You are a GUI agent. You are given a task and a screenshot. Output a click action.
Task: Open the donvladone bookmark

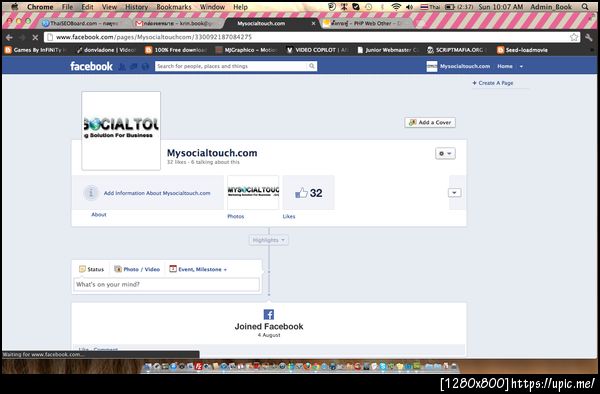point(106,50)
